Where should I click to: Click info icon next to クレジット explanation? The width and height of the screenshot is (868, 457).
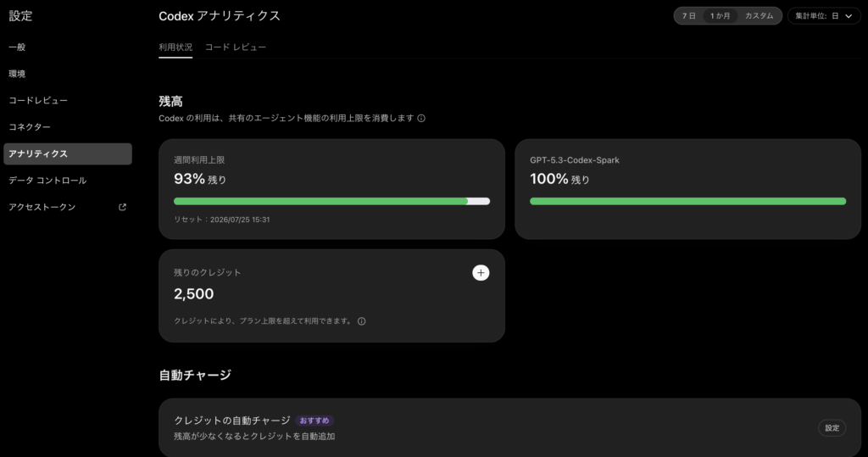(x=361, y=321)
